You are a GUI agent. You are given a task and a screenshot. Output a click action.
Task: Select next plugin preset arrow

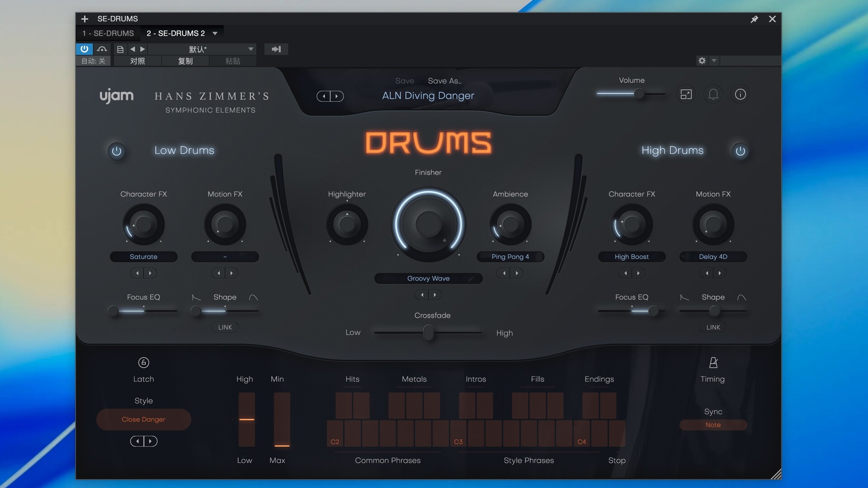point(337,96)
